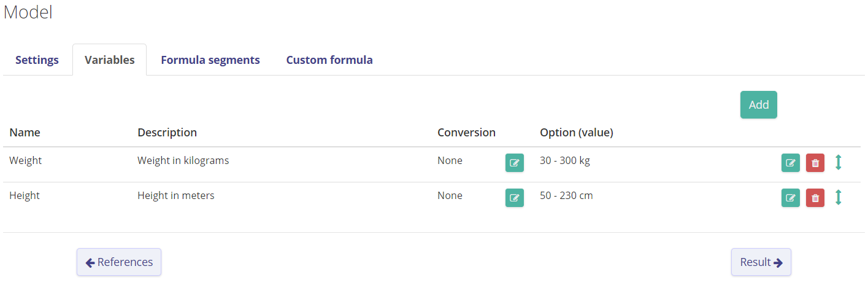
Task: Click the "Weight in kilograms" description
Action: coord(183,161)
